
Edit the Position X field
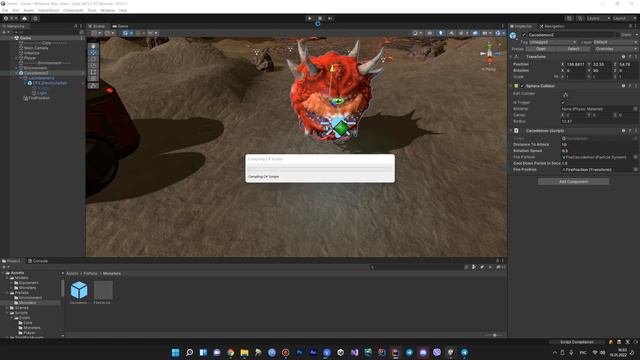(576, 64)
